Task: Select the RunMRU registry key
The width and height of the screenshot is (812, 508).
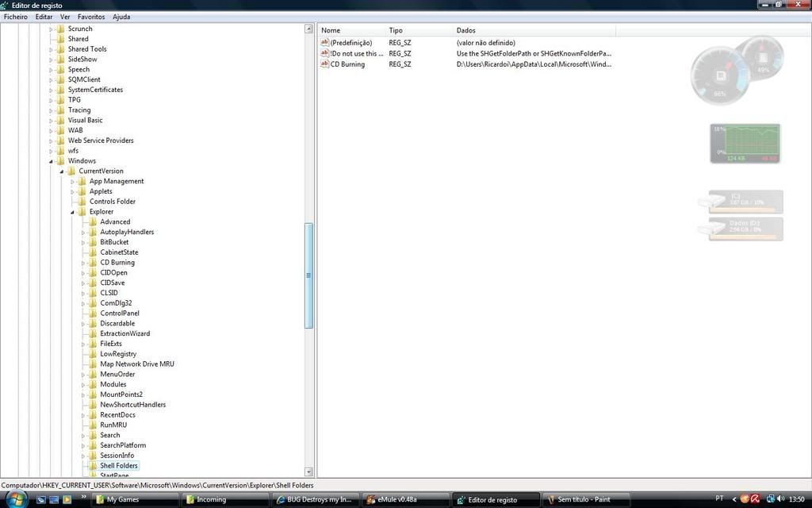Action: (113, 425)
